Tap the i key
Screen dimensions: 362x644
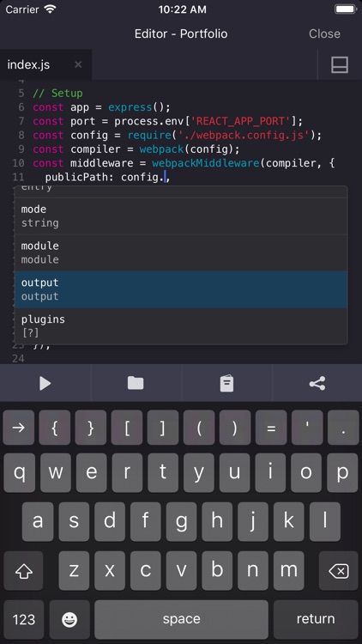point(271,472)
